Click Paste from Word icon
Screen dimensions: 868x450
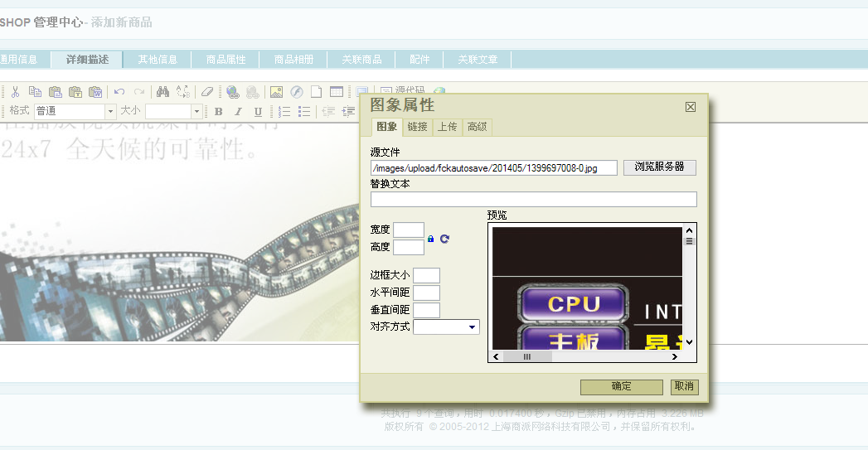[x=95, y=92]
